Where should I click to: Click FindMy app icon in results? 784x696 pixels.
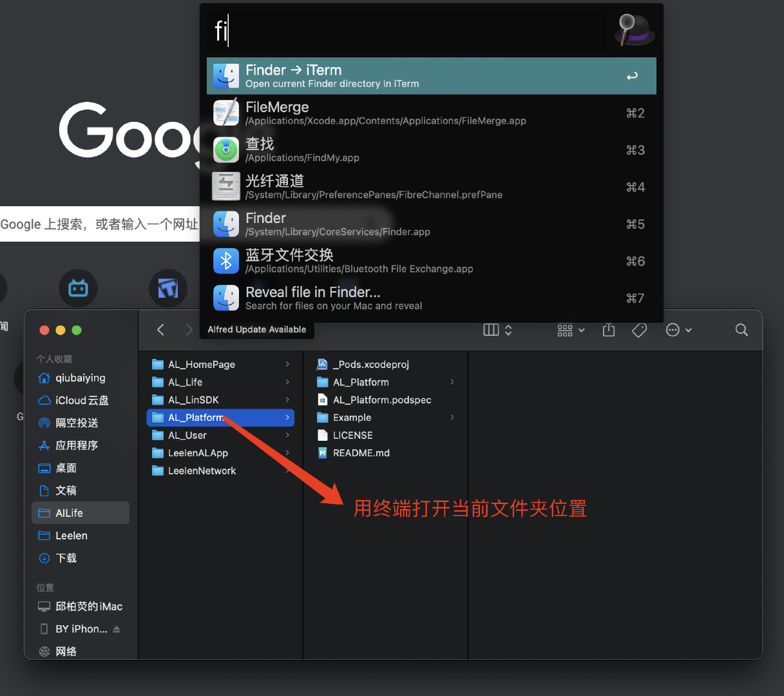[226, 150]
